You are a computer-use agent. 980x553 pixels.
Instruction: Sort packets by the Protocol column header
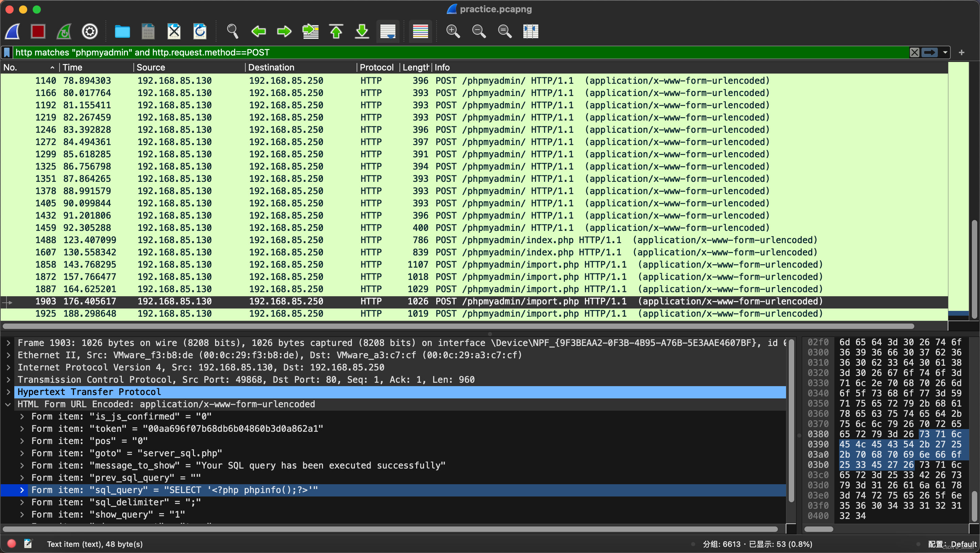[x=376, y=67]
